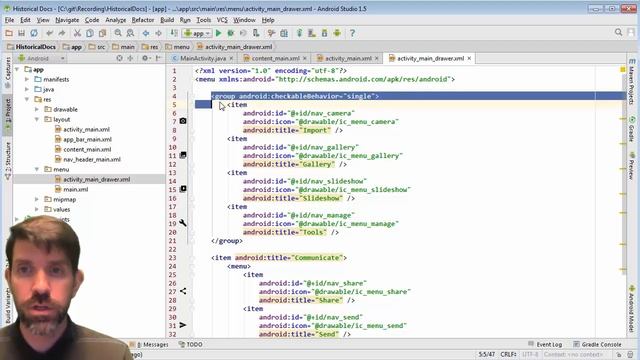The image size is (640, 360).
Task: Open the Android project view dropdown
Action: coord(42,58)
